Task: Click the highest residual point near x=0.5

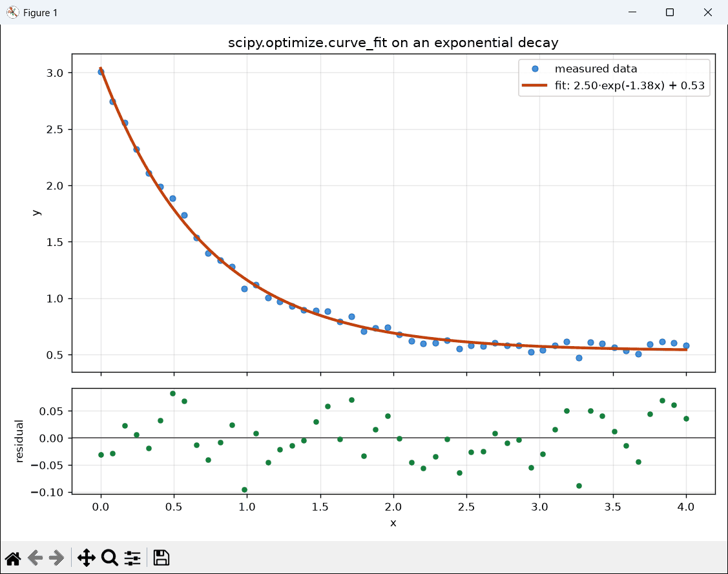Action: [172, 393]
